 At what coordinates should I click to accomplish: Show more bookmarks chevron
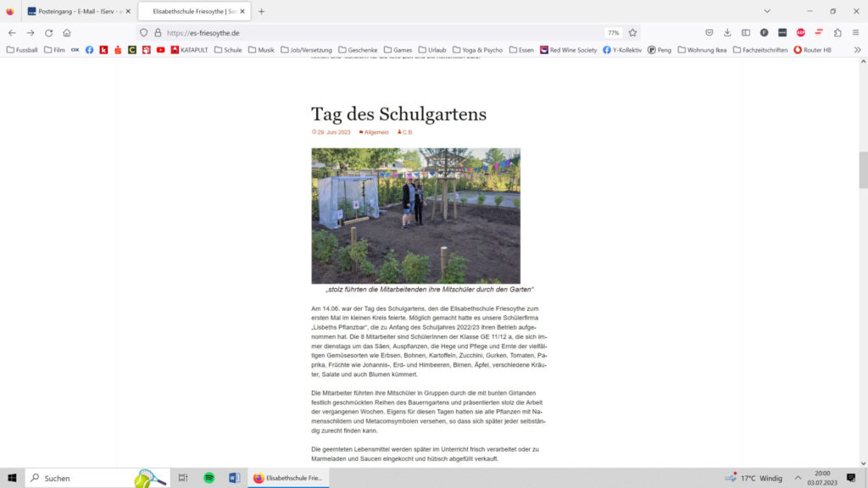[857, 50]
